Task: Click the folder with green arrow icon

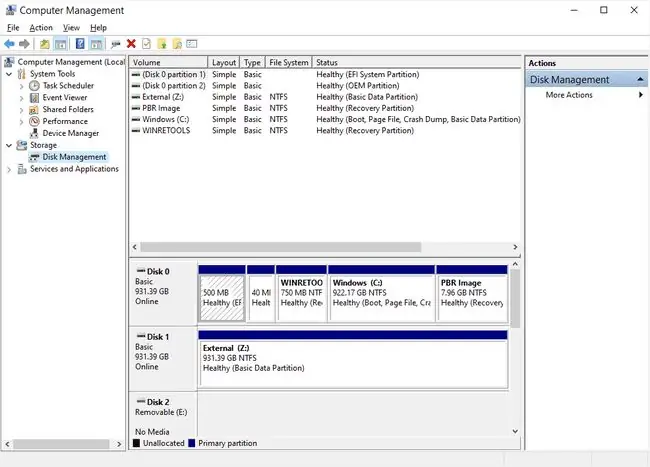Action: click(162, 44)
